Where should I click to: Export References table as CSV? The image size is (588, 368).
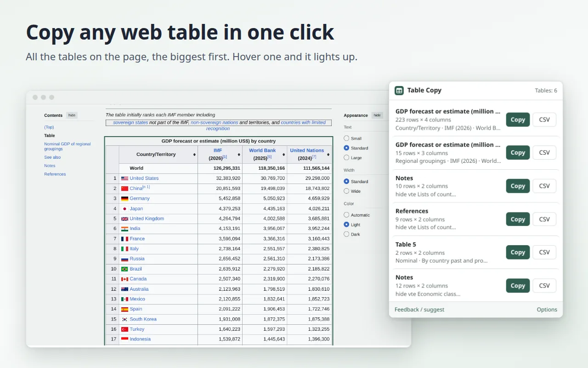pyautogui.click(x=544, y=219)
